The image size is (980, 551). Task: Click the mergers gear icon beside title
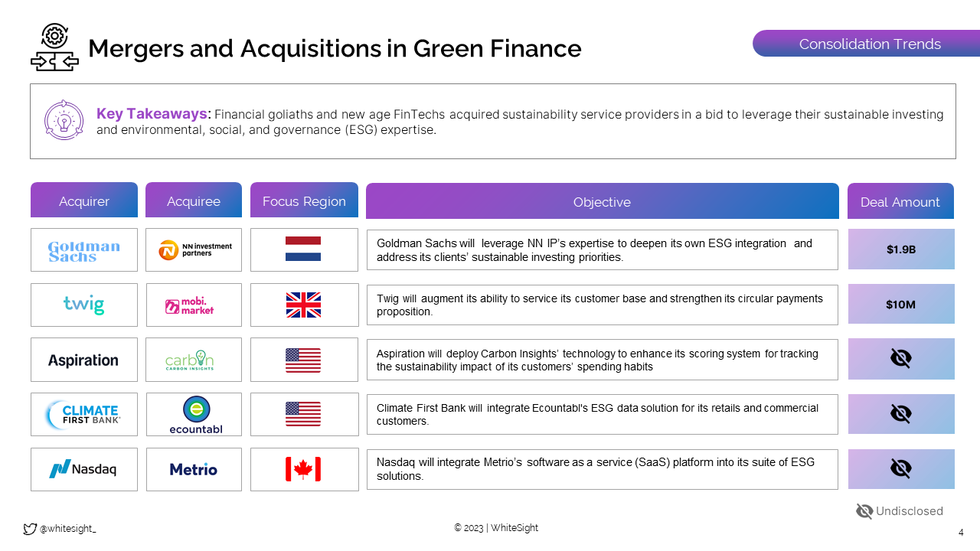(x=54, y=47)
